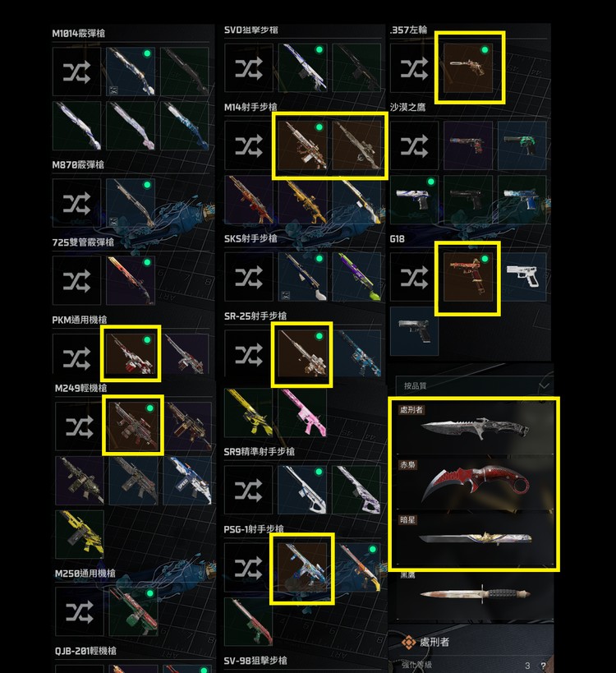Click the shuffle icon under SVD狙擊步槍
This screenshot has height=673, width=616.
[x=249, y=68]
